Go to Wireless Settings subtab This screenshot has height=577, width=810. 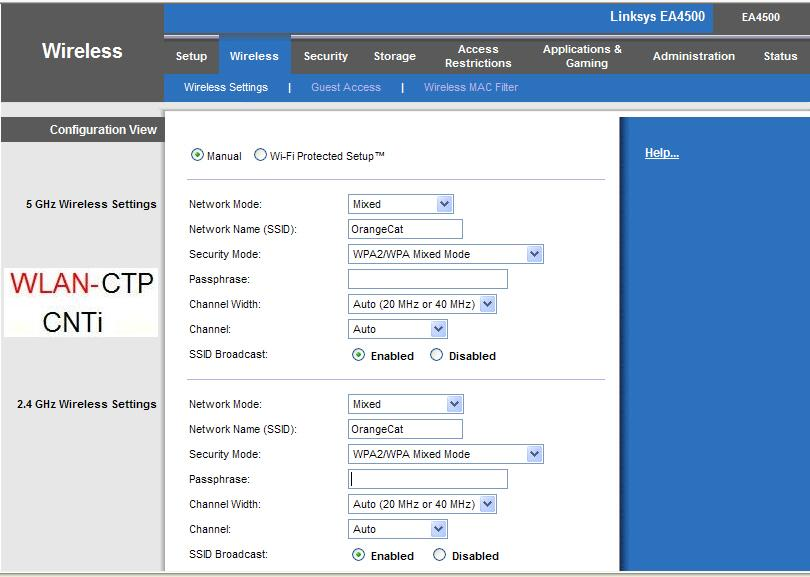point(226,87)
